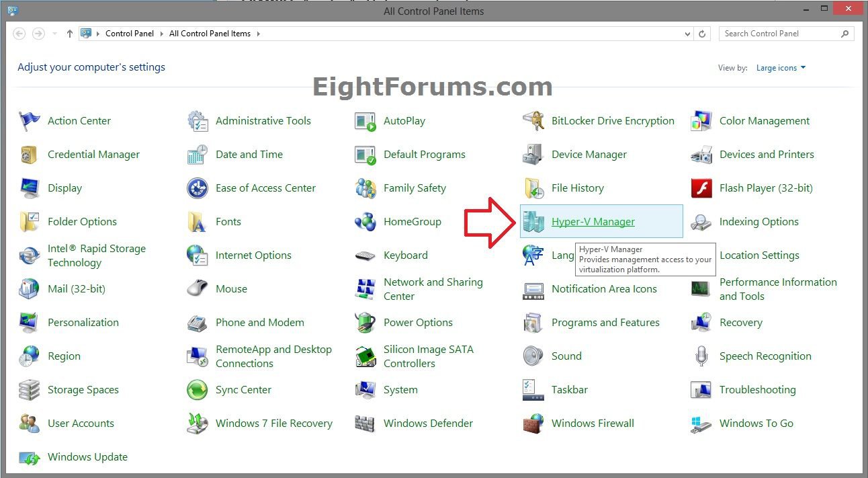The height and width of the screenshot is (478, 868).
Task: Open the Windows Update icon
Action: tap(30, 457)
